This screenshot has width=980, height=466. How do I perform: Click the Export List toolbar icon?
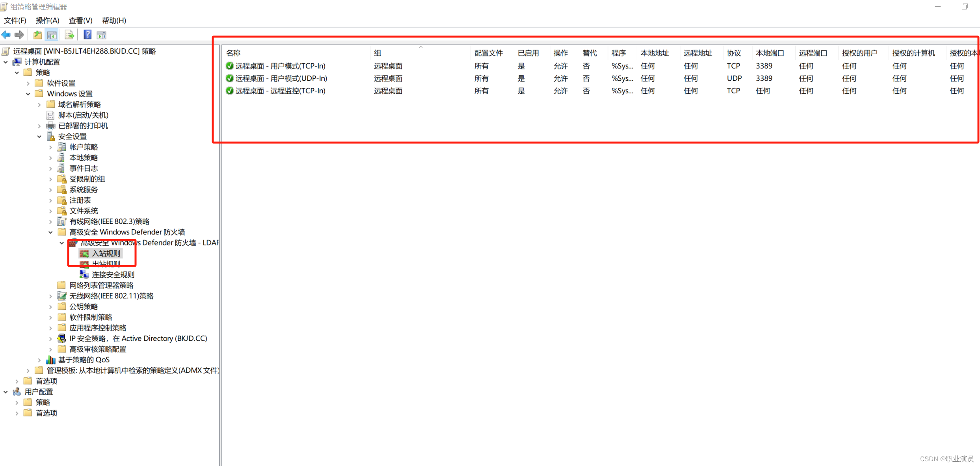point(69,35)
